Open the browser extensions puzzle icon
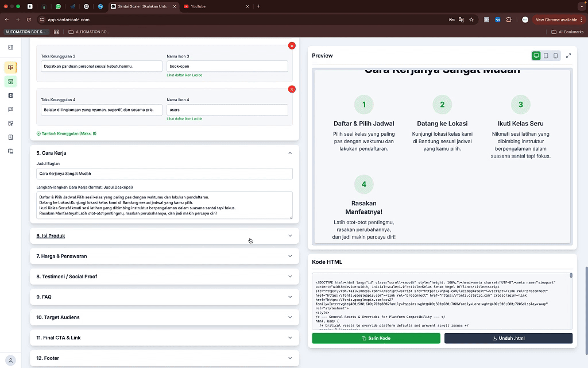Image resolution: width=588 pixels, height=368 pixels. pos(509,20)
